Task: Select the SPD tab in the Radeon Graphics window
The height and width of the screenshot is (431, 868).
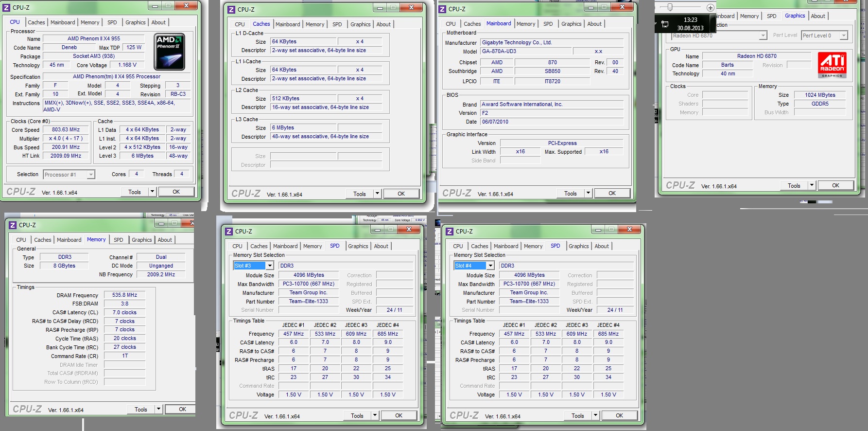Action: 772,16
